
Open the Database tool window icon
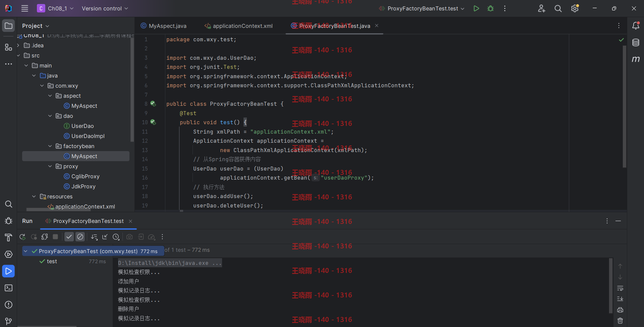point(636,43)
